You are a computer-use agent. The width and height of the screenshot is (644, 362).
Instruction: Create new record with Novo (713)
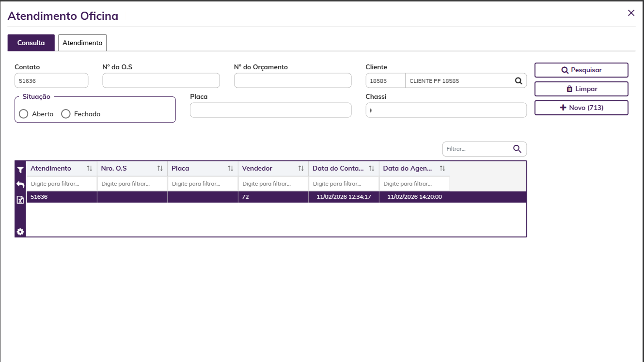tap(581, 108)
